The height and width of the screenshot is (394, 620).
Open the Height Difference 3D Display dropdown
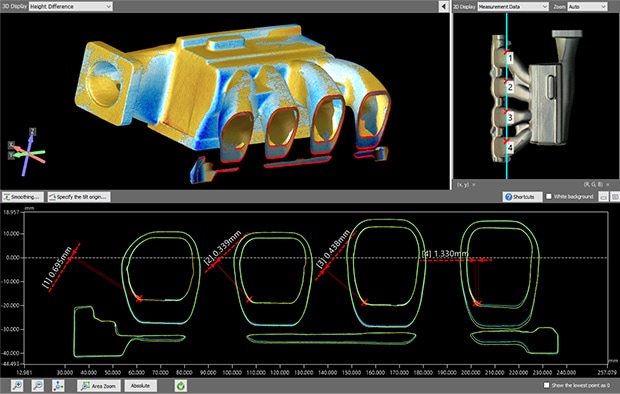click(71, 6)
